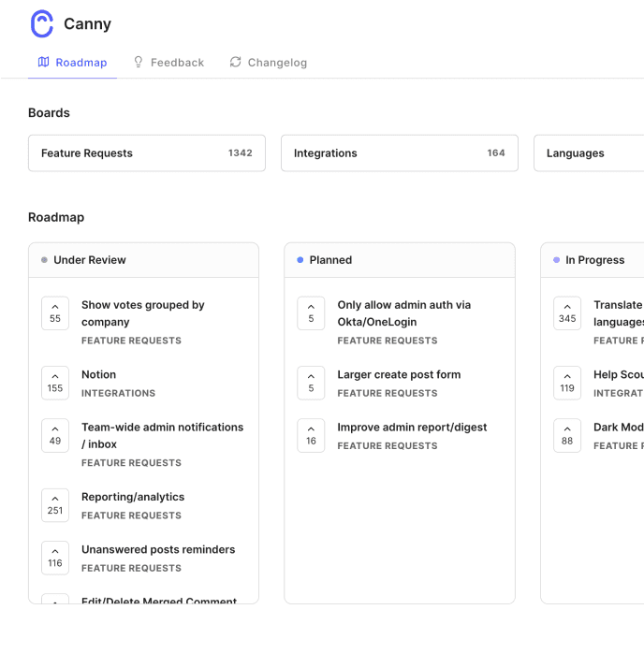The width and height of the screenshot is (644, 668).
Task: Upvote Team-wide admin notifications / inbox
Action: pyautogui.click(x=55, y=435)
